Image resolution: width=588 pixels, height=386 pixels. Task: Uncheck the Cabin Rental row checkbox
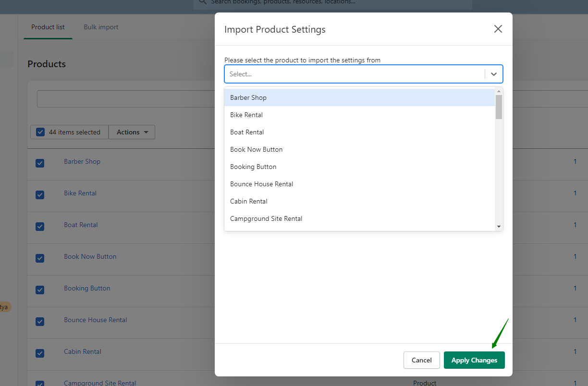[x=40, y=353]
